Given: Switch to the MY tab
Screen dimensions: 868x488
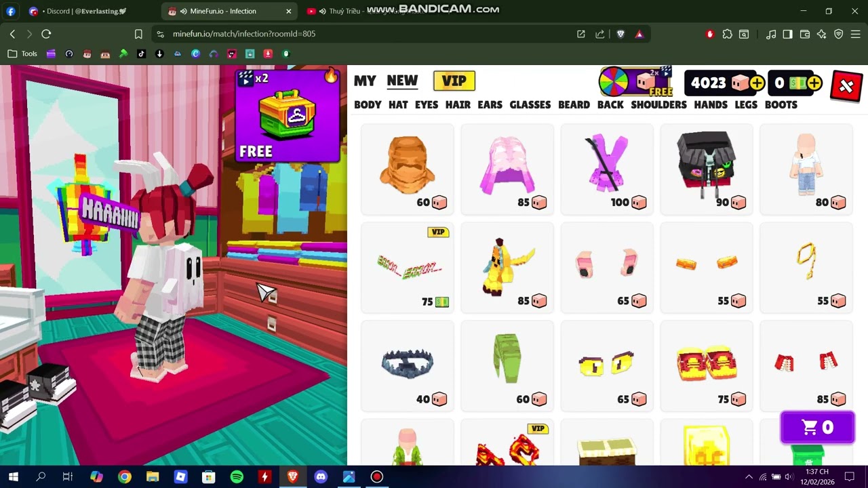Looking at the screenshot, I should 365,81.
